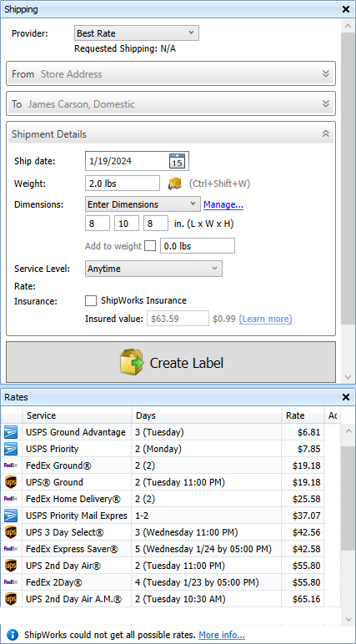Close the Shipping panel
The width and height of the screenshot is (356, 644).
pyautogui.click(x=346, y=9)
